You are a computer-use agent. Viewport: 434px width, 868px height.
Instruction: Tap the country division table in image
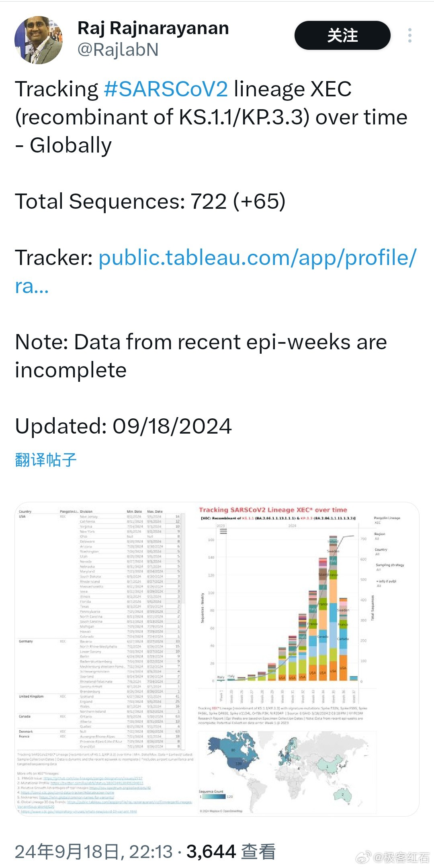[100, 630]
